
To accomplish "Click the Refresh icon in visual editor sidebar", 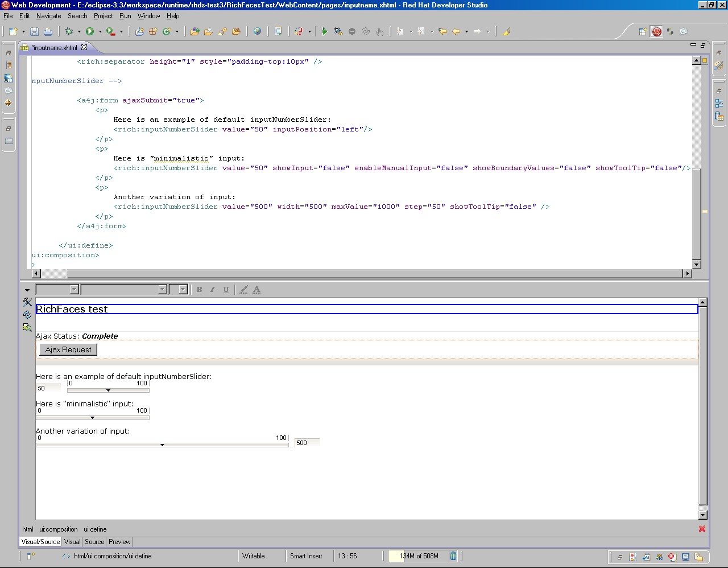I will tap(27, 315).
